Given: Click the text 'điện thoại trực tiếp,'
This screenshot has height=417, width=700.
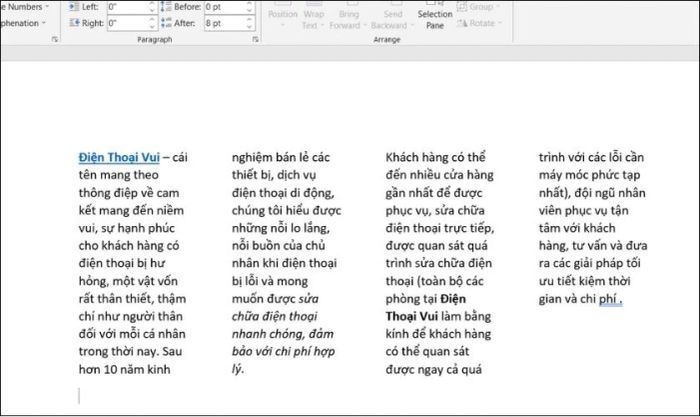Looking at the screenshot, I should coord(440,228).
